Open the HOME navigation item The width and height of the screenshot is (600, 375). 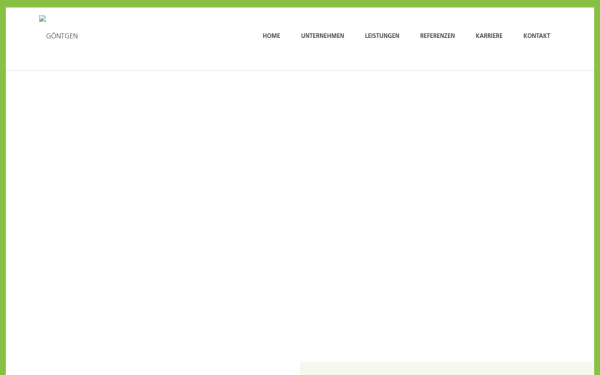[x=271, y=36]
